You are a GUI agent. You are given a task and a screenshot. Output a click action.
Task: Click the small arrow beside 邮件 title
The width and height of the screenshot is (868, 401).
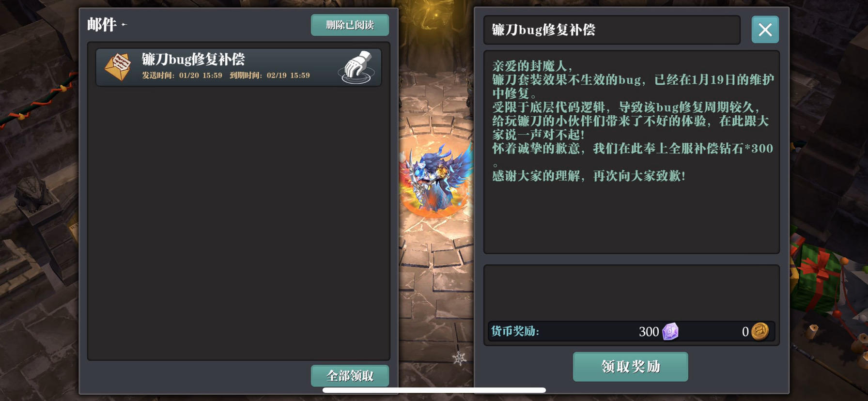[124, 24]
